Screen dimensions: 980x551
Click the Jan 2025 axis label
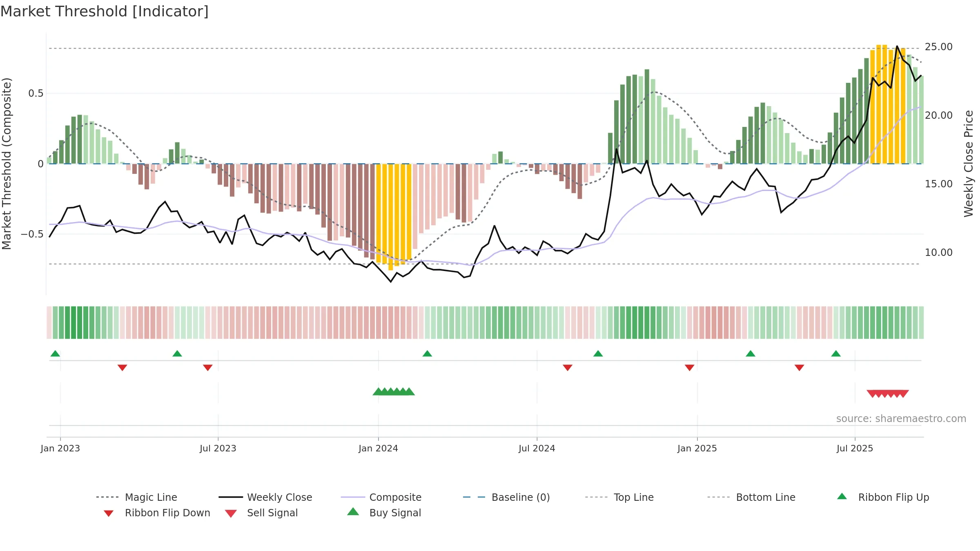697,448
